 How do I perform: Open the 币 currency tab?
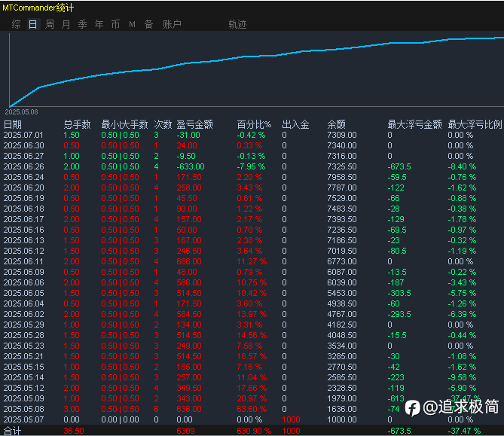[115, 24]
